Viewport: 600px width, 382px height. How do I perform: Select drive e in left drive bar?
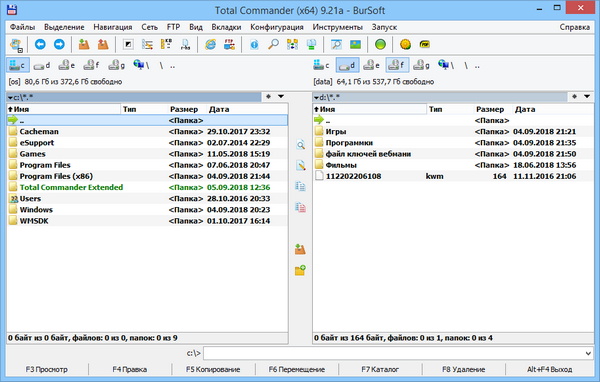click(67, 65)
